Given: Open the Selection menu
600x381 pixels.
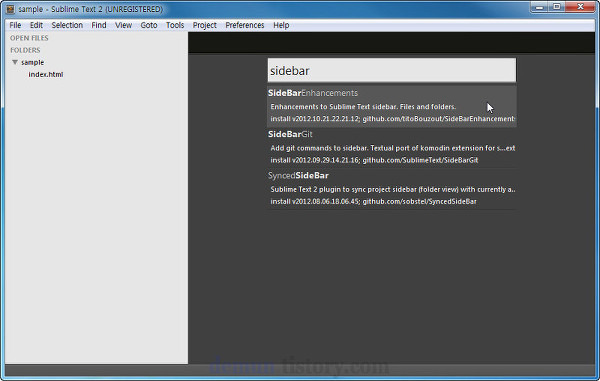Looking at the screenshot, I should coord(67,25).
